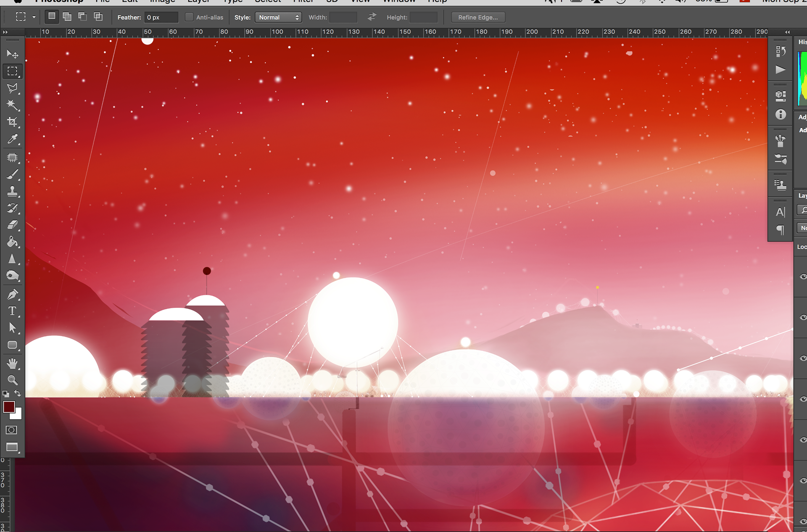Enable the Anti-alias checkbox
Viewport: 807px width, 532px height.
click(x=189, y=17)
